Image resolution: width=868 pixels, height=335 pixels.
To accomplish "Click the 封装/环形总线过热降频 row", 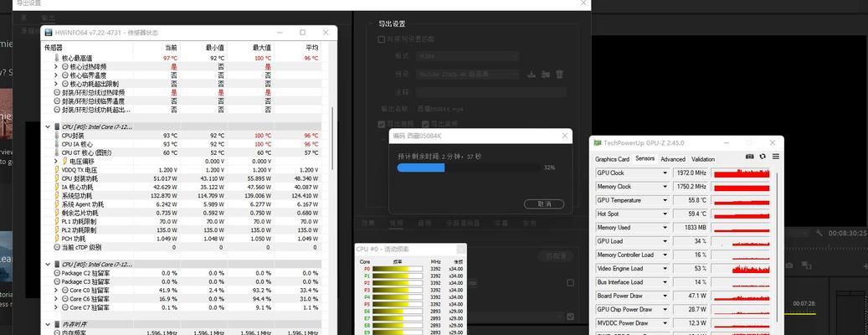I will pos(182,92).
